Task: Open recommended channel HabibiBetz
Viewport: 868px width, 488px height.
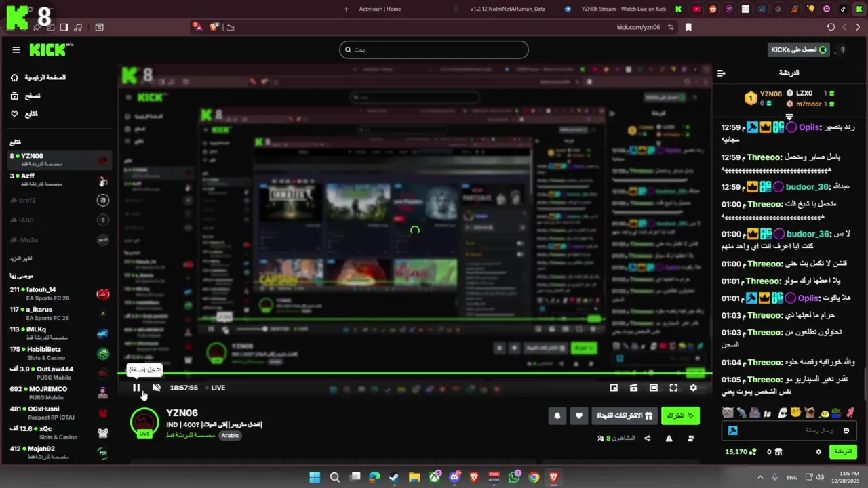Action: click(60, 353)
